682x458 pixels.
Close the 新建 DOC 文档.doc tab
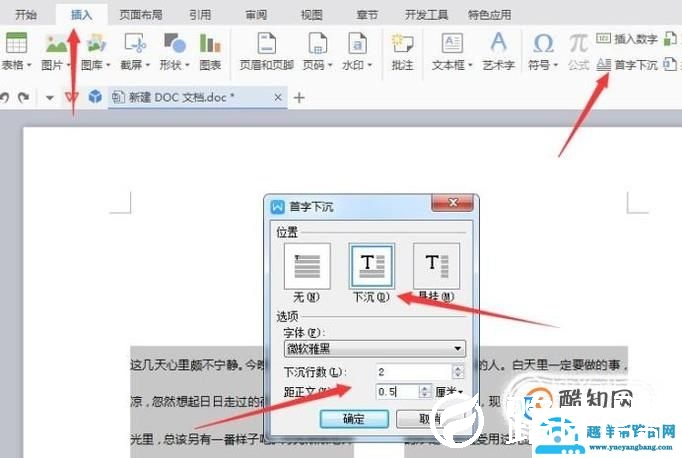pyautogui.click(x=277, y=97)
